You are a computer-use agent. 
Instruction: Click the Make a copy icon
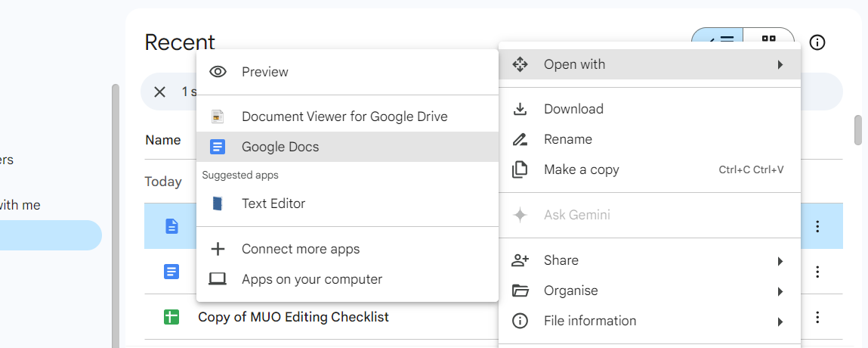(x=520, y=169)
